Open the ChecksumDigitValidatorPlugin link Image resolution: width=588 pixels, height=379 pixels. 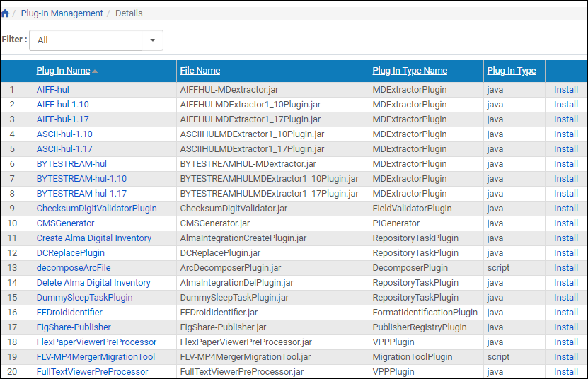pyautogui.click(x=96, y=209)
